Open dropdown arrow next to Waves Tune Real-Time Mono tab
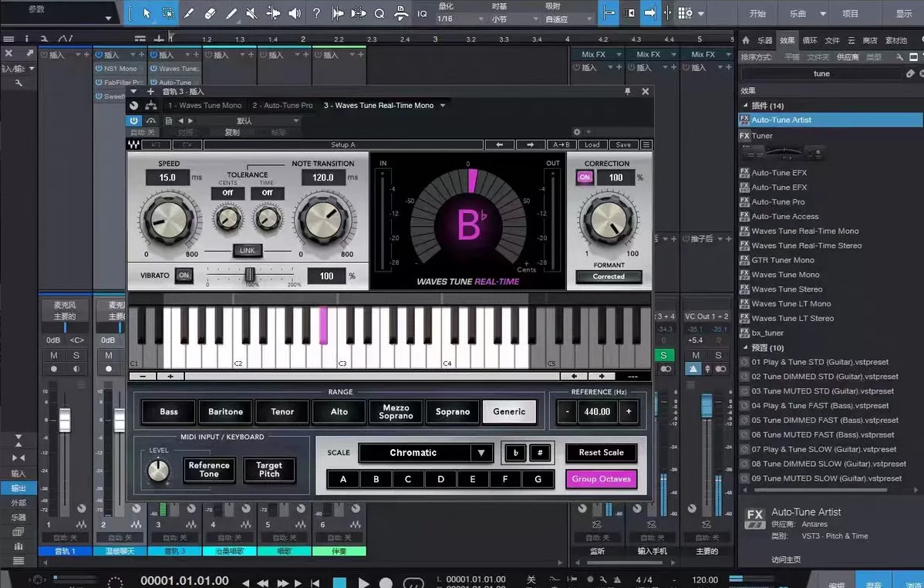The height and width of the screenshot is (588, 924). click(x=443, y=106)
